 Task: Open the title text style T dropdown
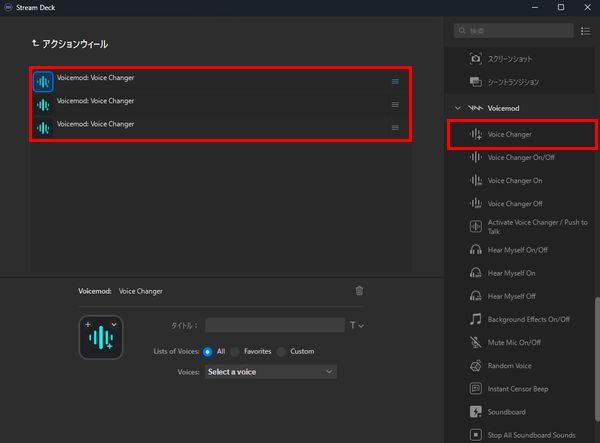tap(356, 325)
